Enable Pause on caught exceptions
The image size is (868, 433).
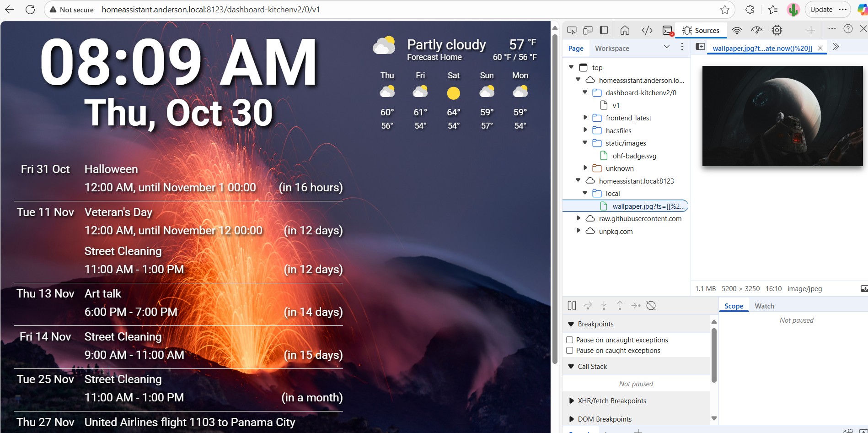click(570, 351)
